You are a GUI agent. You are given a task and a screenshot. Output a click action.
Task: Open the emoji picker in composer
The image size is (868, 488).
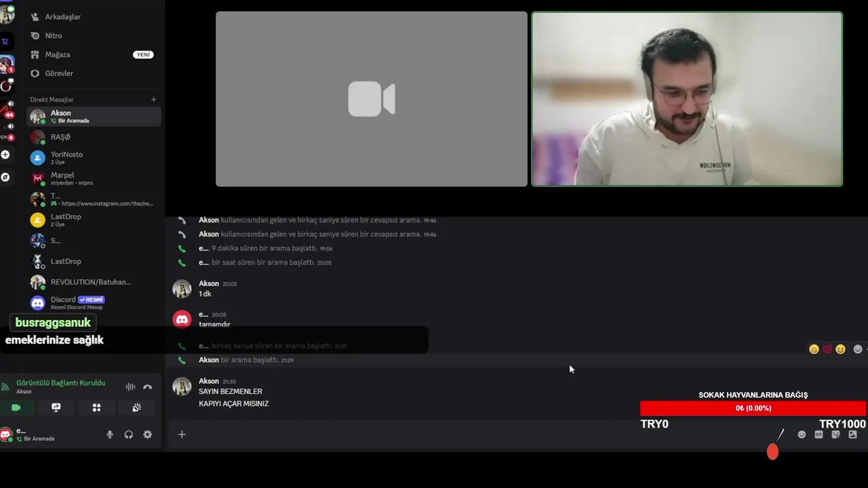coord(802,434)
